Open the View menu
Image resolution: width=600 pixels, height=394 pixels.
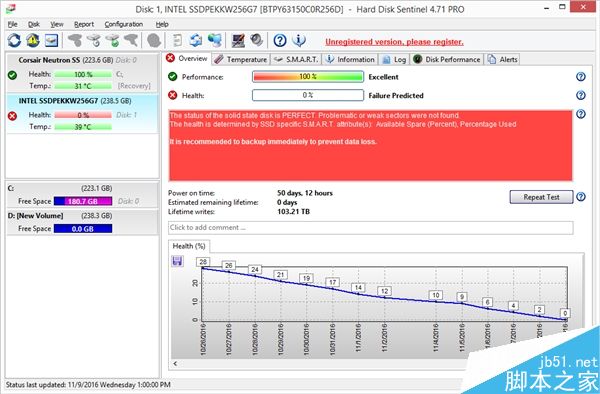pos(57,24)
